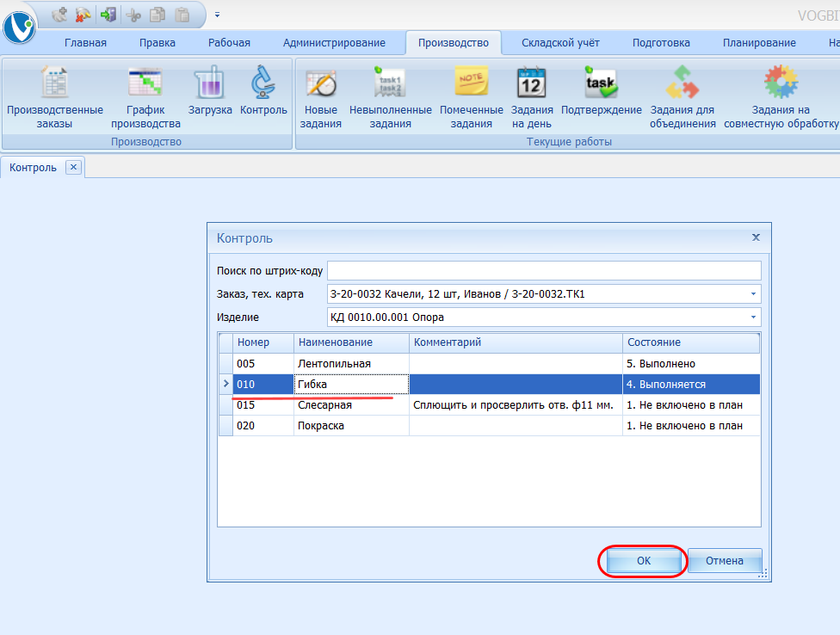Click the Поиск по штрих-коду field
The image size is (840, 635).
544,271
